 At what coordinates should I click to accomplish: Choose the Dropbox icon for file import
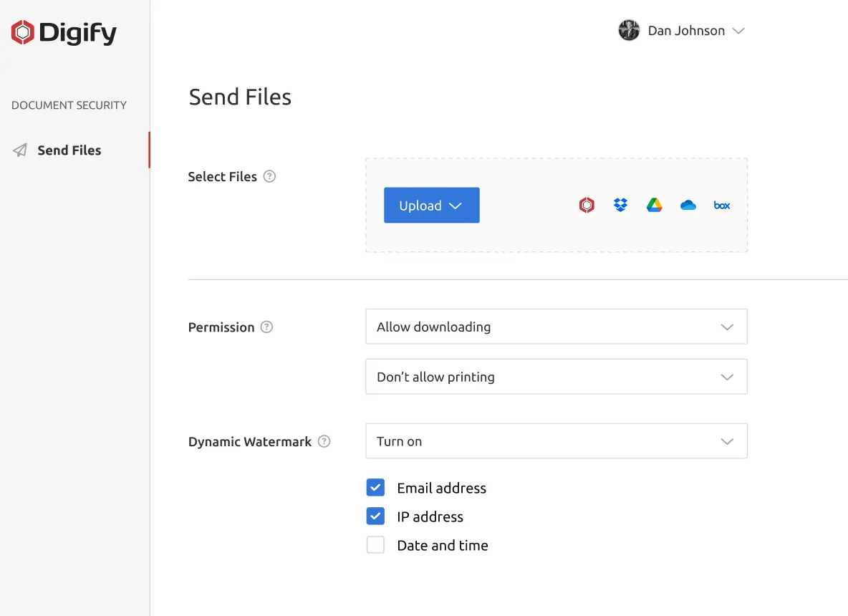click(x=620, y=206)
